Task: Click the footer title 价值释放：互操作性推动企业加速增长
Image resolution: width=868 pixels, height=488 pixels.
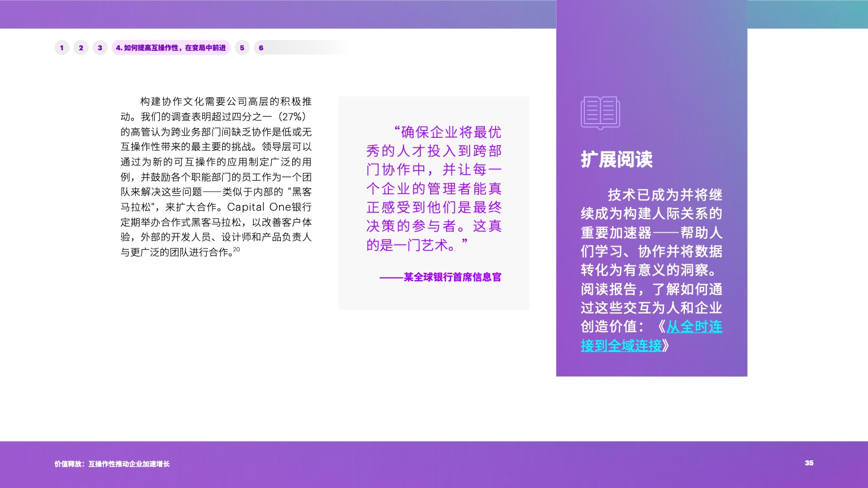Action: (112, 464)
